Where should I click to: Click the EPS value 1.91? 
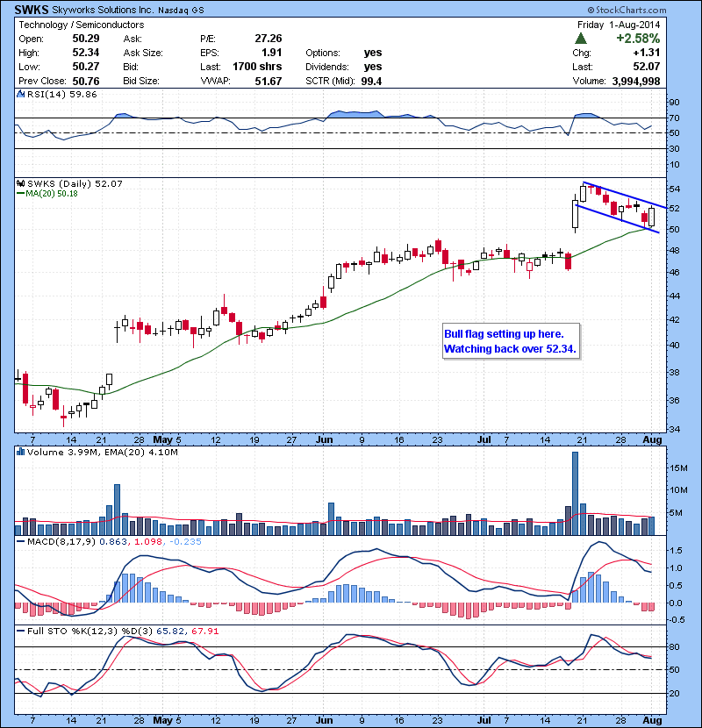pos(272,53)
